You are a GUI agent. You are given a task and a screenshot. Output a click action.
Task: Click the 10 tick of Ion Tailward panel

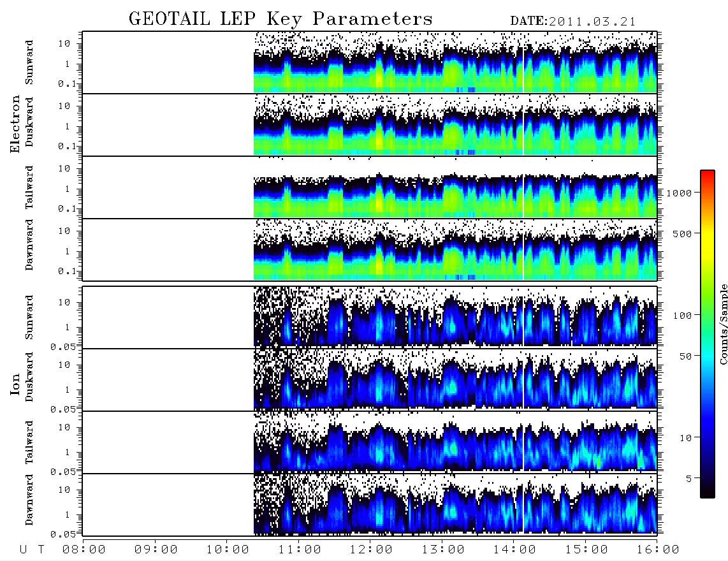(64, 427)
